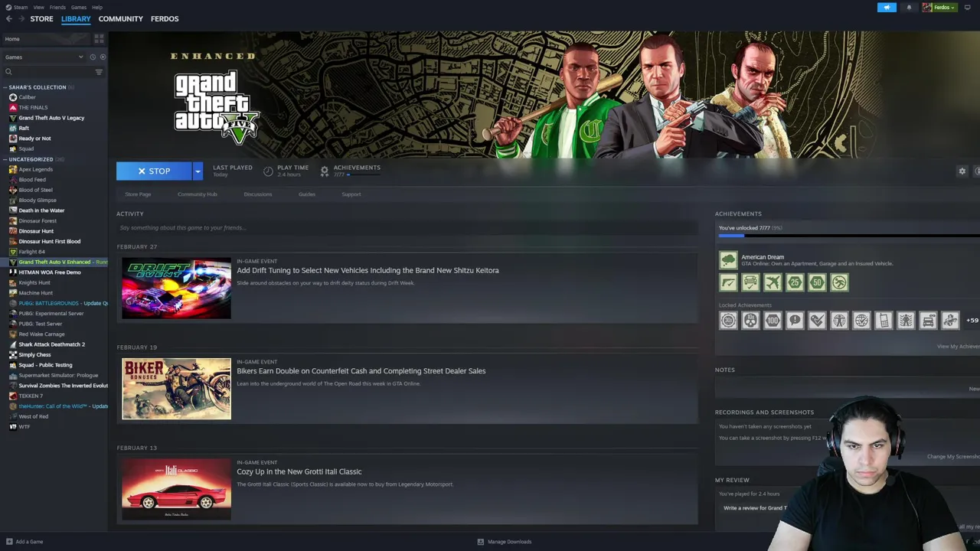This screenshot has width=980, height=551.
Task: Click the +59 more achievements tile
Action: [x=972, y=321]
